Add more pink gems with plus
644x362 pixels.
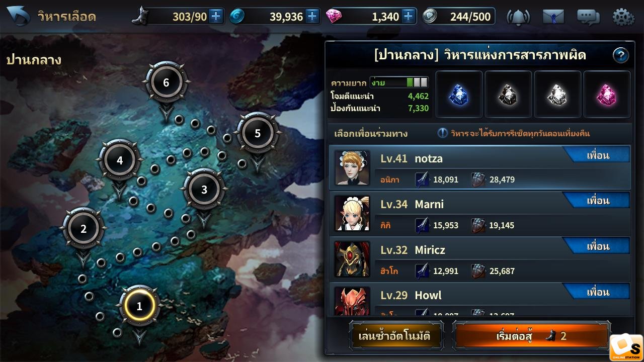tap(408, 17)
